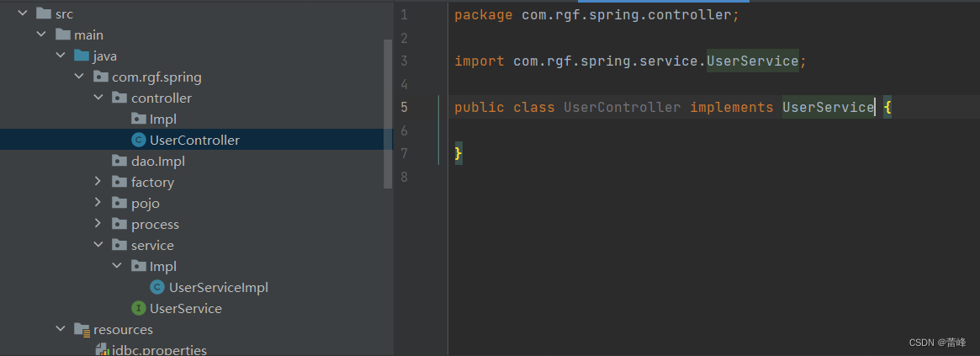Expand the process package chevron
This screenshot has height=356, width=980.
98,224
